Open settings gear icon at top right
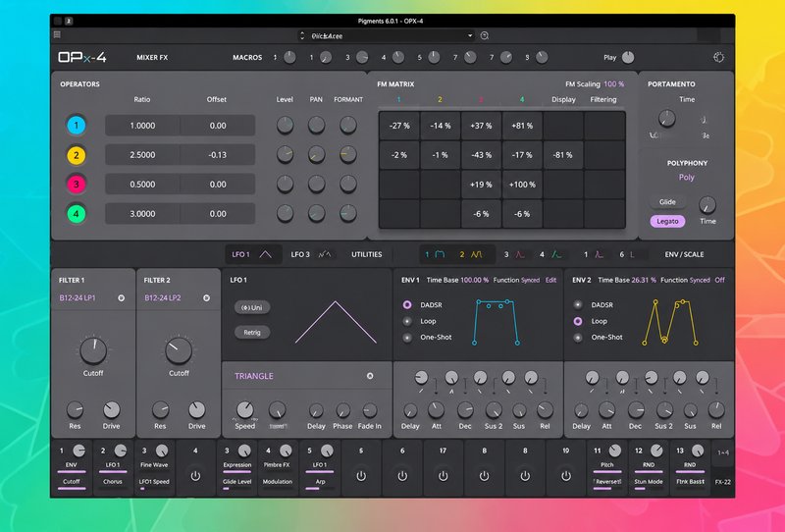The height and width of the screenshot is (532, 785). pyautogui.click(x=718, y=58)
